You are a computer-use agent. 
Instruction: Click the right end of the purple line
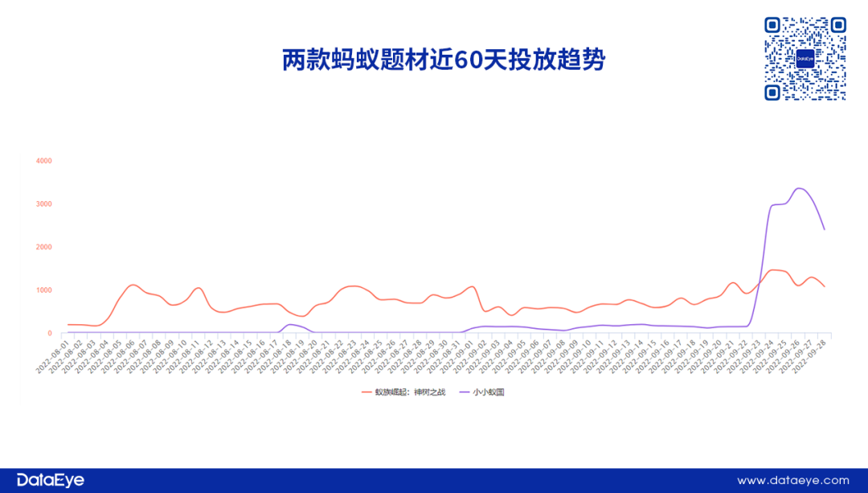[x=824, y=229]
